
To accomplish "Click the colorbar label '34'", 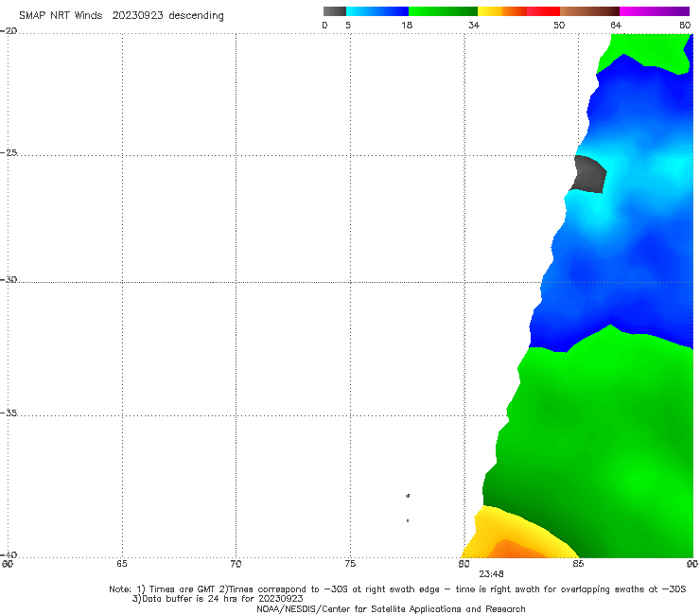I will pyautogui.click(x=474, y=25).
